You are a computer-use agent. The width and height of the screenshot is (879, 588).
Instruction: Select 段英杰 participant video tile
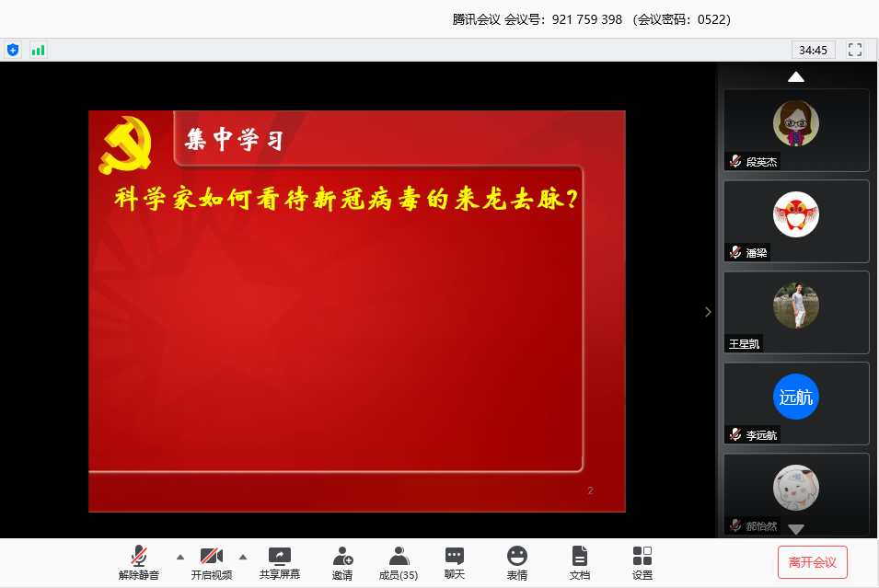tap(796, 130)
